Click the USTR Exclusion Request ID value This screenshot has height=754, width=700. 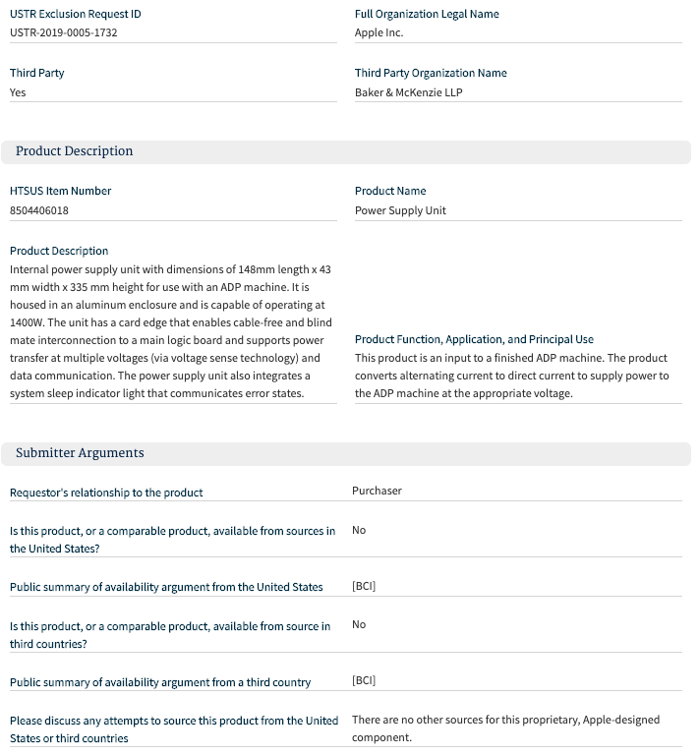pos(65,32)
